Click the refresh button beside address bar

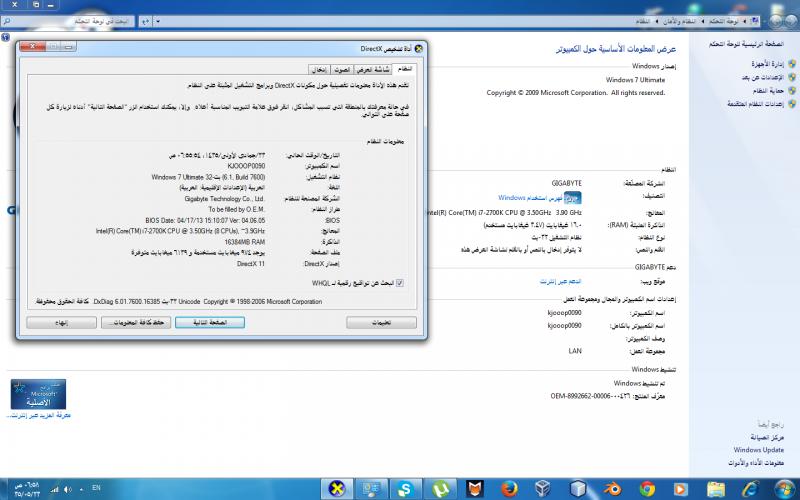pos(145,21)
